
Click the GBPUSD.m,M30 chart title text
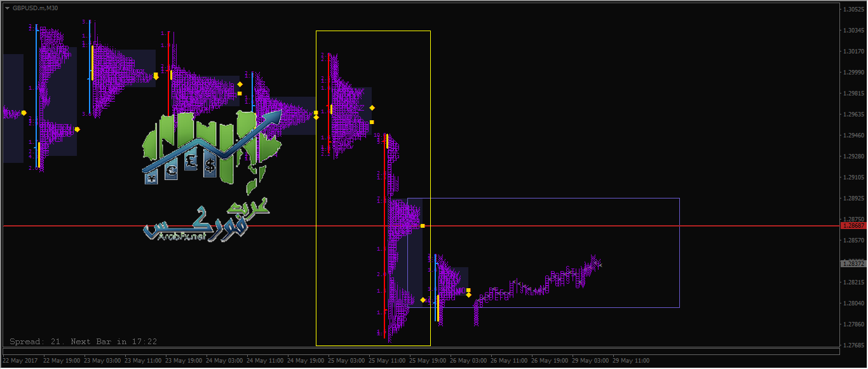coord(34,8)
